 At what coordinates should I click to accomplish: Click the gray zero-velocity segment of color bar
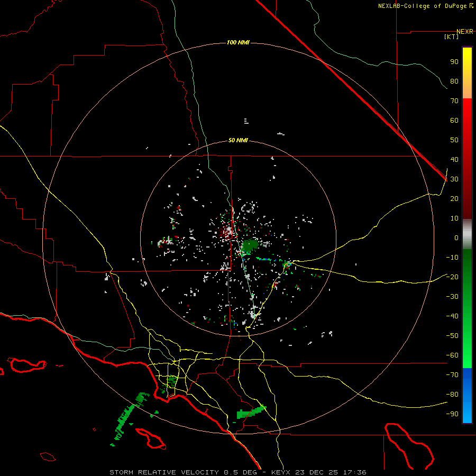pyautogui.click(x=467, y=234)
